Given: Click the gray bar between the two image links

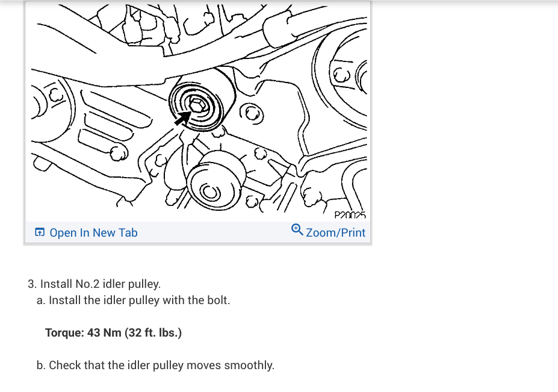Looking at the screenshot, I should point(214,232).
